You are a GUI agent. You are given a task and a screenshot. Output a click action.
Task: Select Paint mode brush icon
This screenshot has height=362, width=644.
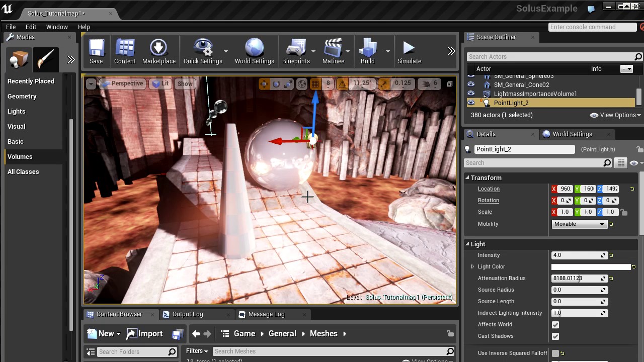46,60
